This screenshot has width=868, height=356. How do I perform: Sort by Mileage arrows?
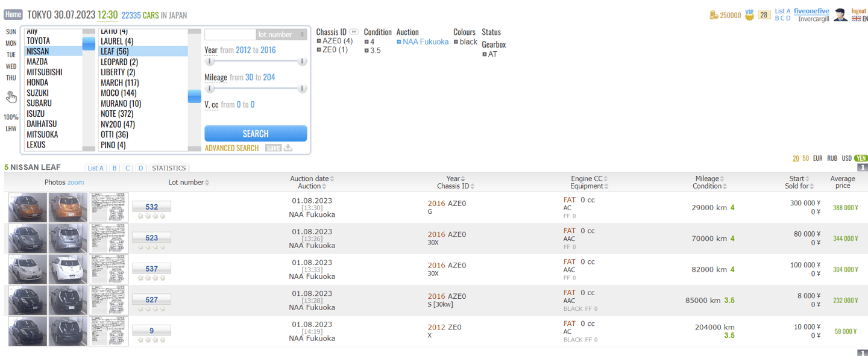click(x=722, y=179)
